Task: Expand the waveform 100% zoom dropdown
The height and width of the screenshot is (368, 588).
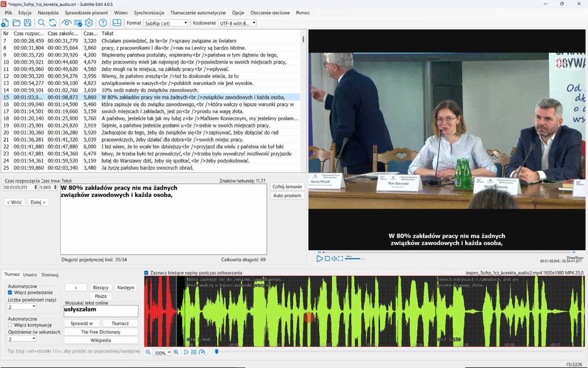Action: click(162, 353)
